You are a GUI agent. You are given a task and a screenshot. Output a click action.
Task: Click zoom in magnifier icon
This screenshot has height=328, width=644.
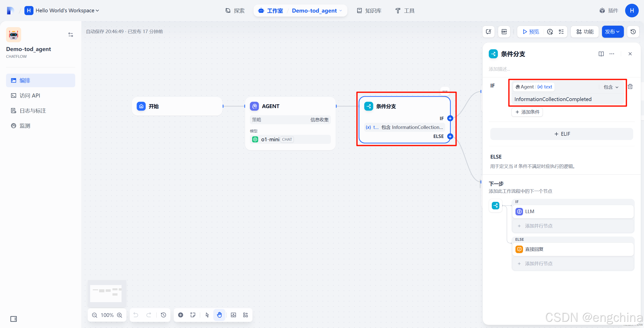[120, 315]
